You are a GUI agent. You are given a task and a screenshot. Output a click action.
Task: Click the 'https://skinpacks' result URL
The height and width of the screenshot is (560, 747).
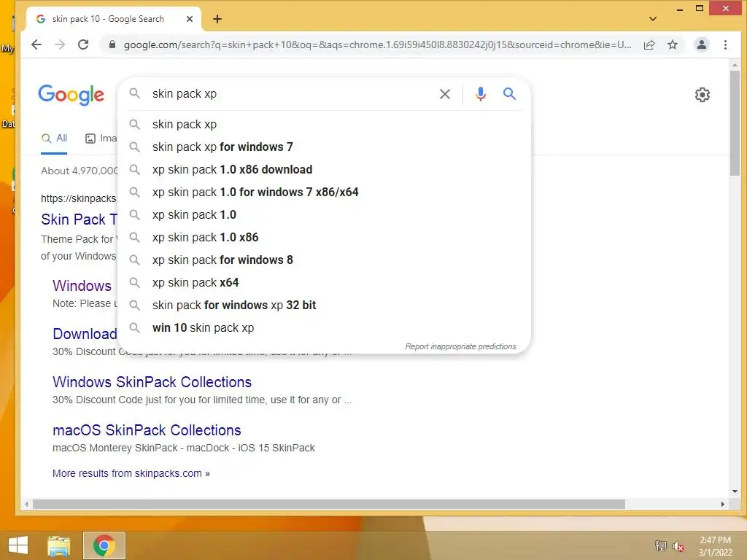tap(79, 198)
